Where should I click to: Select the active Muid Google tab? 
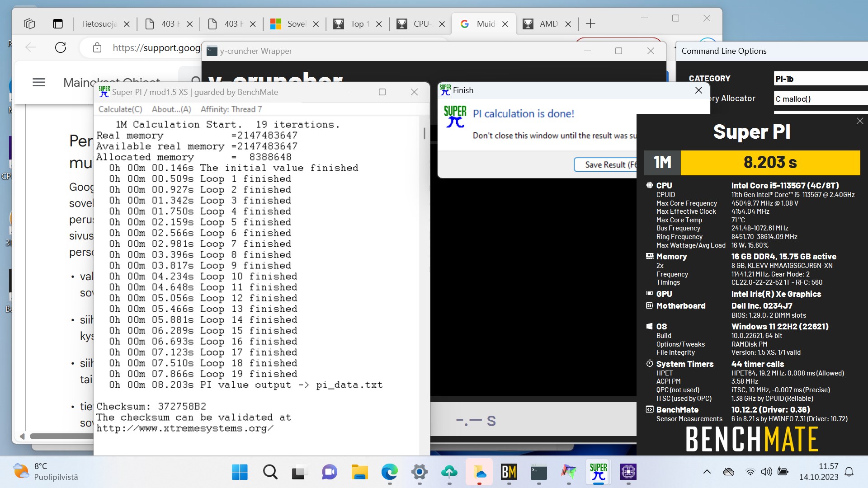[x=478, y=24]
